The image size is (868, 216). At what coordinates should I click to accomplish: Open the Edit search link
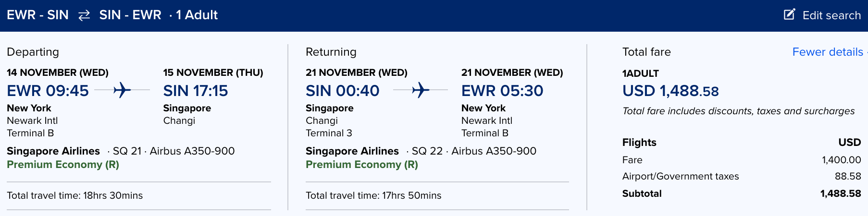point(831,15)
